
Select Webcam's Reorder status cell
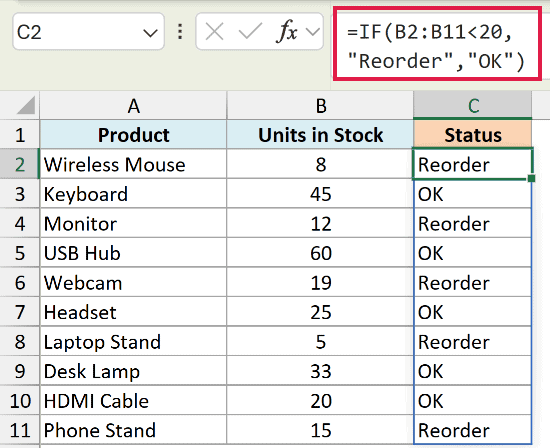(x=473, y=282)
